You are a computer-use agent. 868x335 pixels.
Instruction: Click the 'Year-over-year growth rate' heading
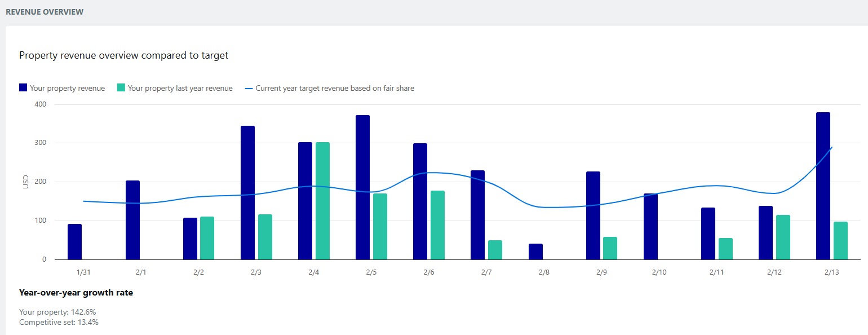[76, 292]
